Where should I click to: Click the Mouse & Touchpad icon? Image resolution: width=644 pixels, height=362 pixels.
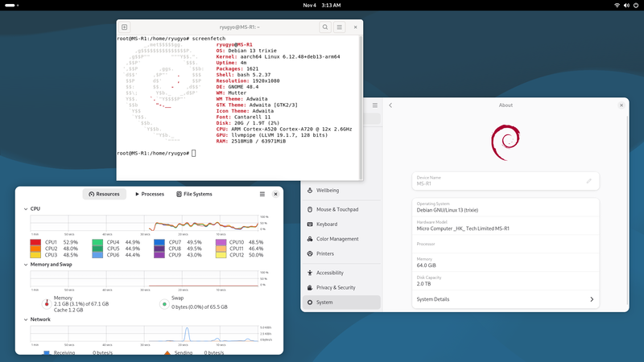[x=310, y=209]
